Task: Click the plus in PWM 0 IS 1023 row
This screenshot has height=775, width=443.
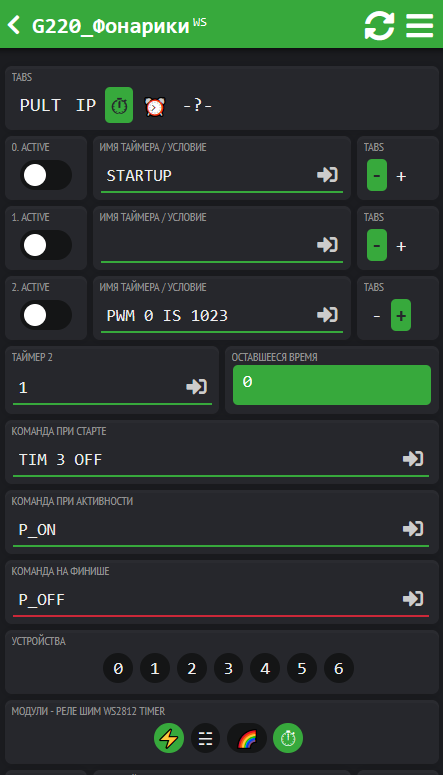Action: click(x=401, y=315)
